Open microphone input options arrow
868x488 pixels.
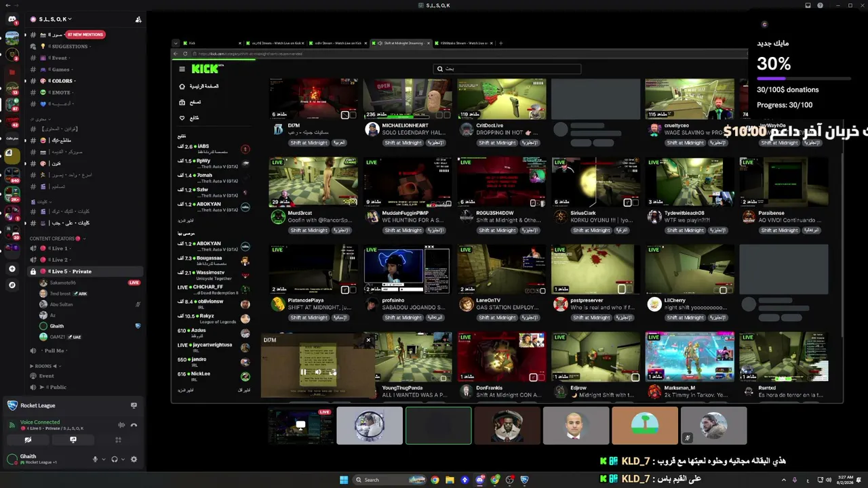[x=103, y=460]
